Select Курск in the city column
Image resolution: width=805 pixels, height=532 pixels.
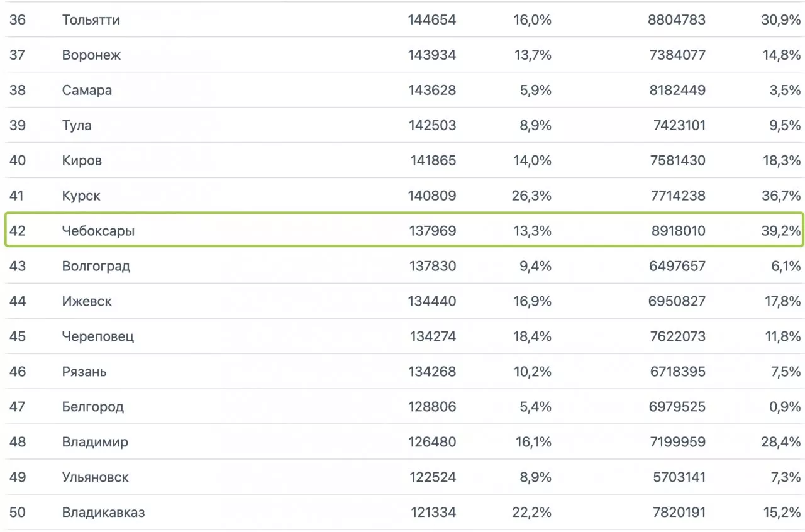tap(81, 196)
